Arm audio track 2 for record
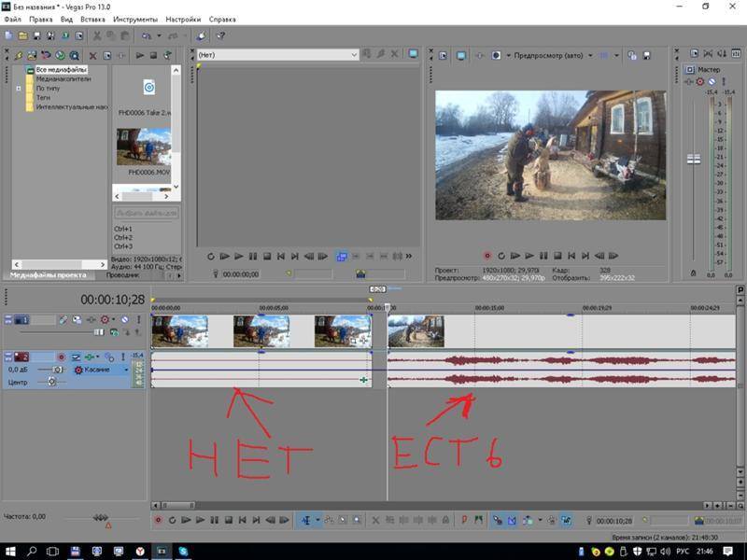 (x=61, y=357)
